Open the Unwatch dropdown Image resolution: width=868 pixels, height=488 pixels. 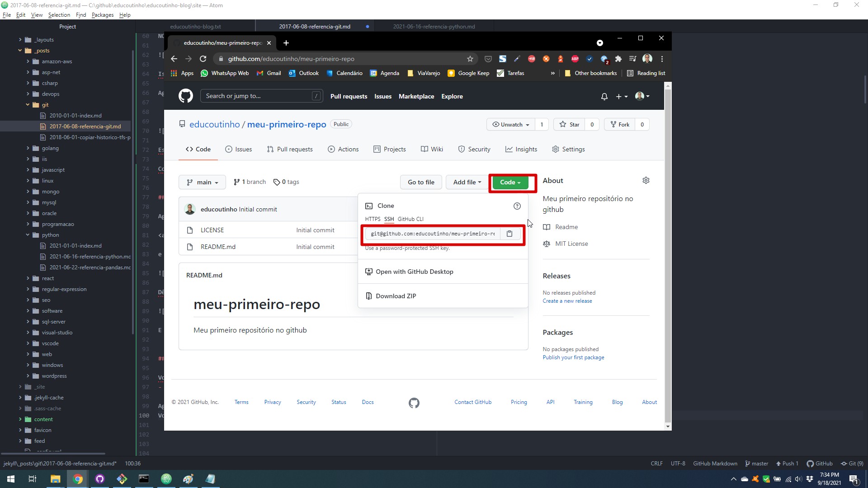[511, 125]
